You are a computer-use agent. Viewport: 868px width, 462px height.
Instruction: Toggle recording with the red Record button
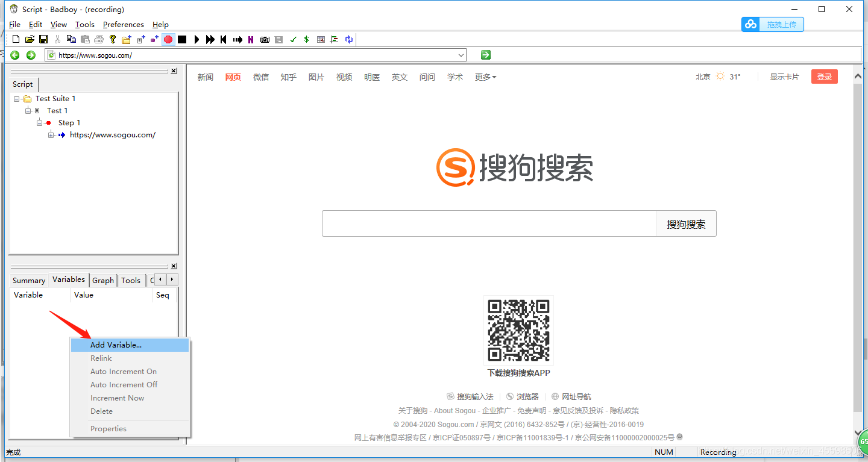tap(168, 39)
